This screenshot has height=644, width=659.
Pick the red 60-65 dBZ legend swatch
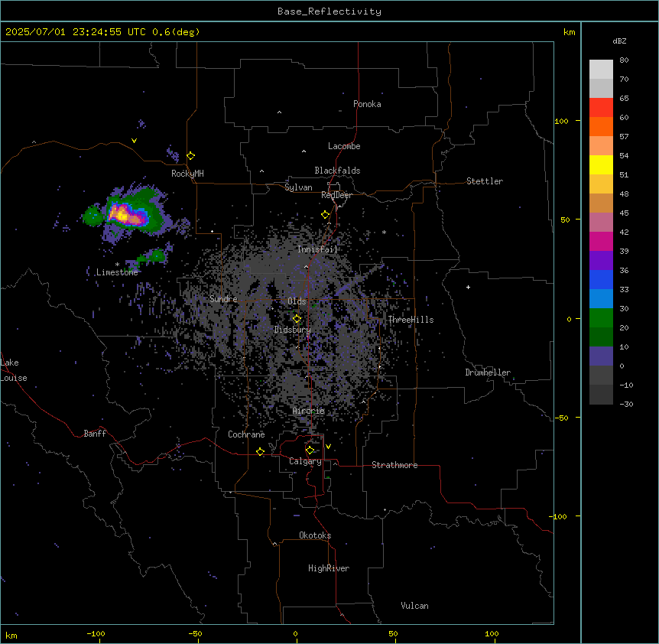[x=601, y=107]
